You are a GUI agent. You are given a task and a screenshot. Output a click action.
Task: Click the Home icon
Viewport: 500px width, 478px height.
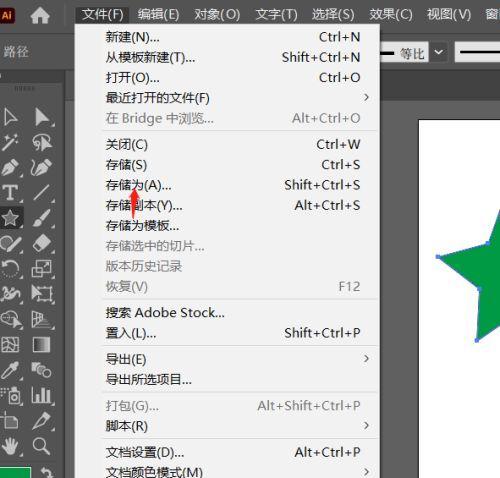point(40,15)
